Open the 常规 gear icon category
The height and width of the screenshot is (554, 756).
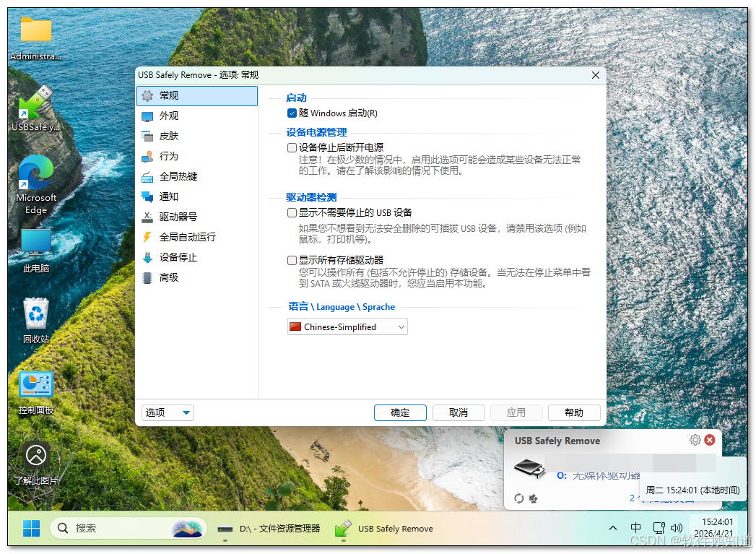[x=147, y=95]
